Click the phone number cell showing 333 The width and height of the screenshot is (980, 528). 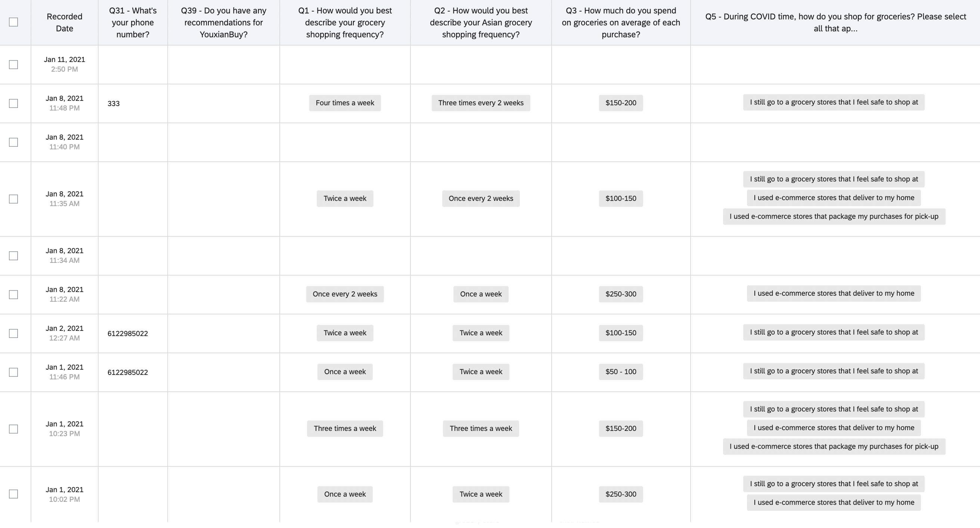point(114,103)
